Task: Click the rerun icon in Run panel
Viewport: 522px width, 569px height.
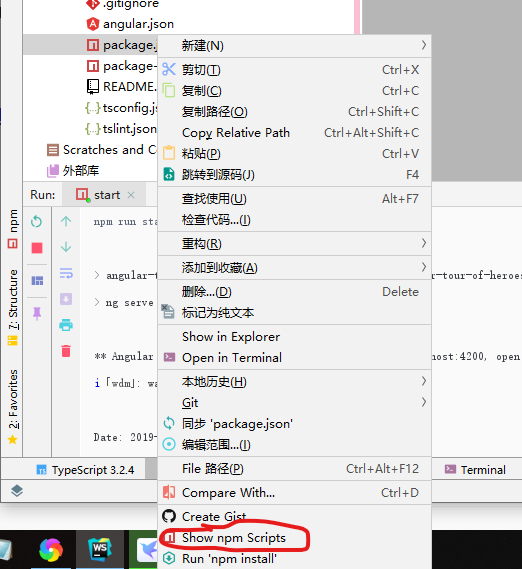Action: [36, 221]
